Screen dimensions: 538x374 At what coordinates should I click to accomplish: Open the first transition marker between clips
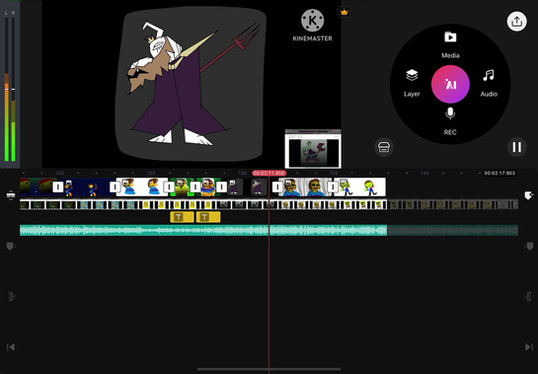[x=58, y=187]
